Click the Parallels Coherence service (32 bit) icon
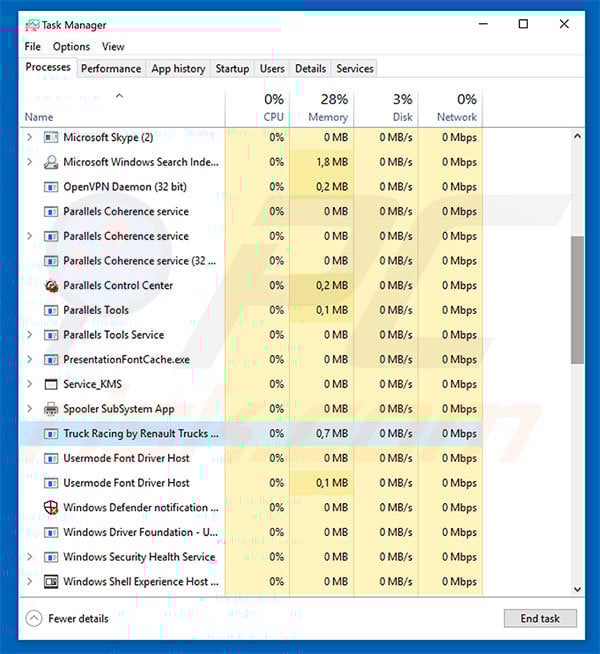The height and width of the screenshot is (654, 600). pyautogui.click(x=51, y=261)
